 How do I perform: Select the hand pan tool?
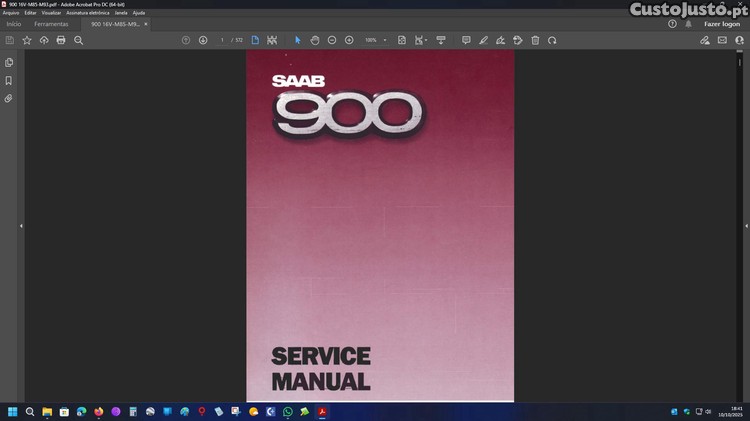[314, 40]
